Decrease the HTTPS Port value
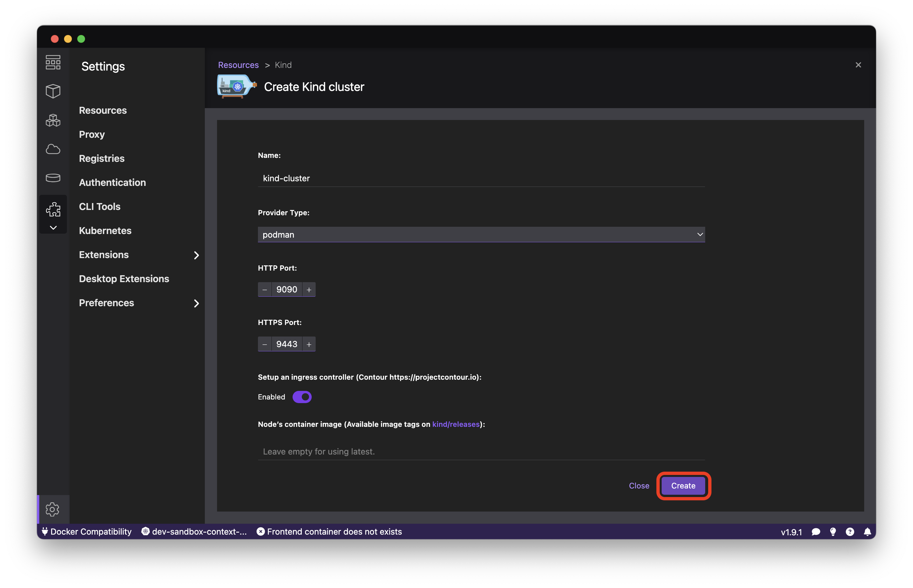The width and height of the screenshot is (913, 588). (264, 344)
